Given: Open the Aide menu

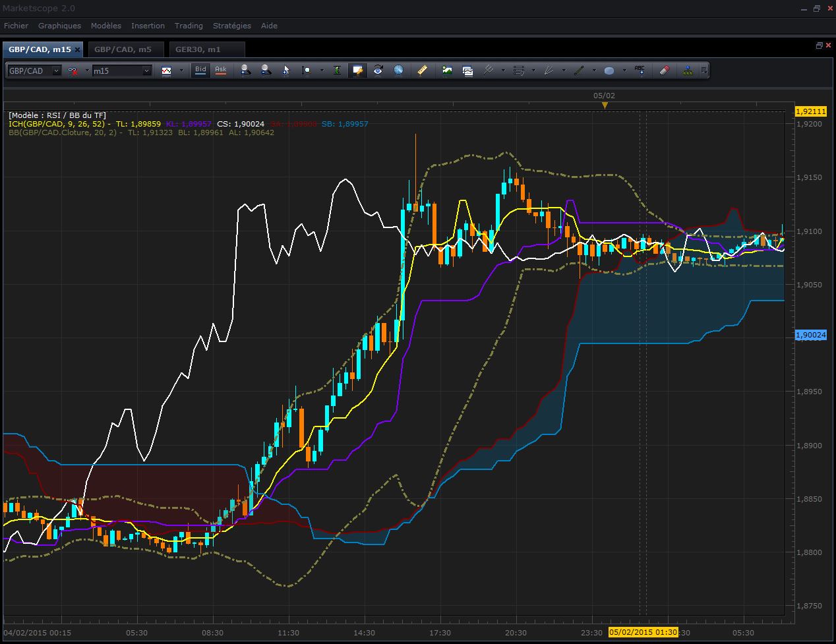Looking at the screenshot, I should pyautogui.click(x=269, y=26).
